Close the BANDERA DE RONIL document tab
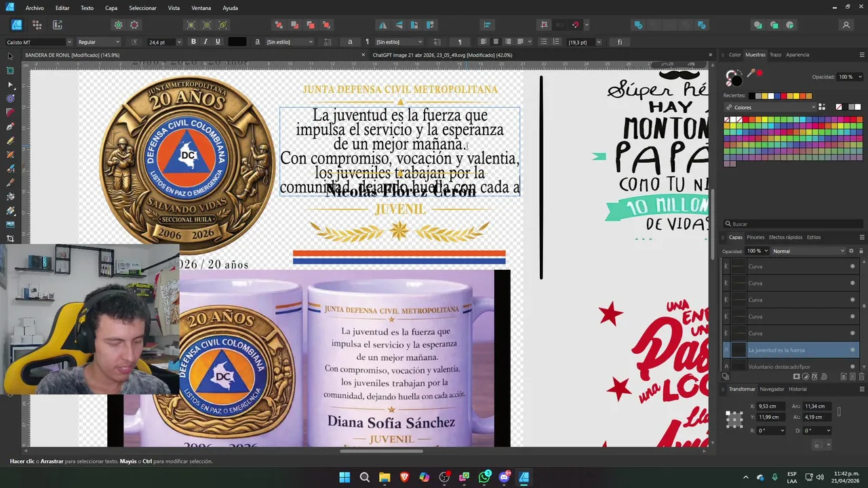The width and height of the screenshot is (868, 488). coord(363,55)
